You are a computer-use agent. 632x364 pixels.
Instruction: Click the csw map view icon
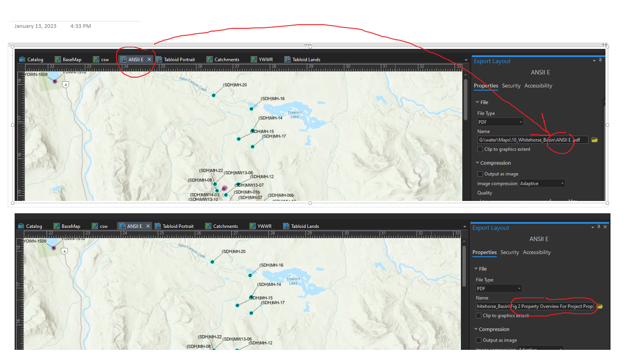[x=96, y=59]
